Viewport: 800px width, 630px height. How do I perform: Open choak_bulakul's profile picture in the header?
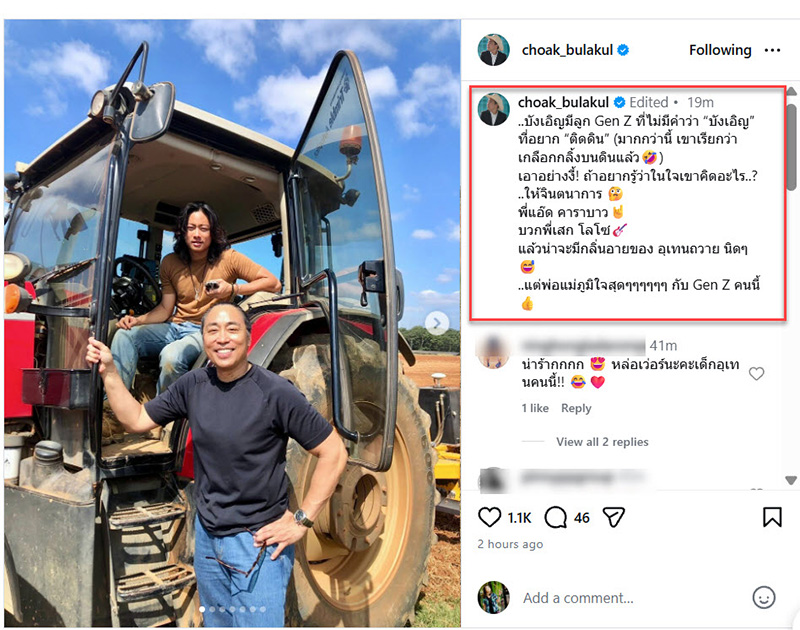[x=493, y=49]
